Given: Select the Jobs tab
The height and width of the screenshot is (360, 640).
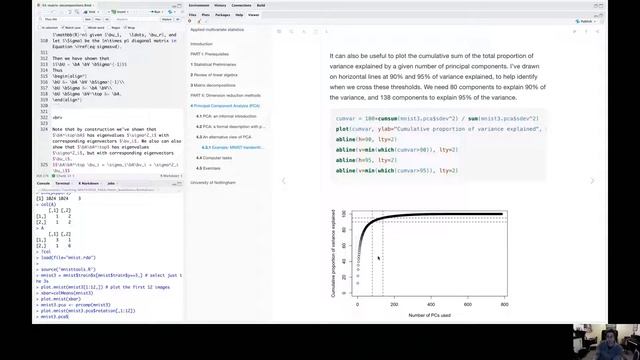Looking at the screenshot, I should tap(111, 183).
